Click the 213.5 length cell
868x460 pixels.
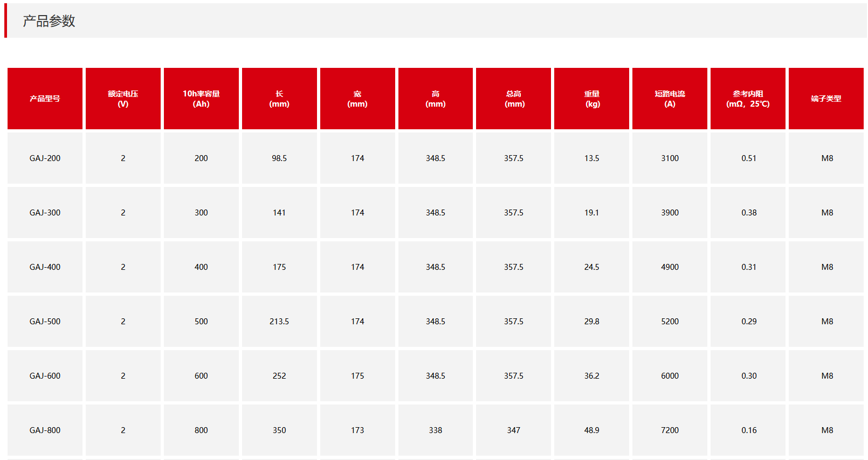coord(279,322)
